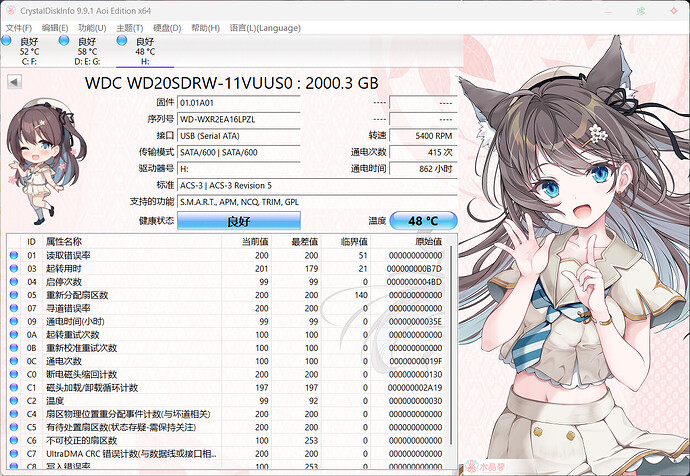Click the serial number field WD-WXR2EA16LPZL

click(239, 119)
